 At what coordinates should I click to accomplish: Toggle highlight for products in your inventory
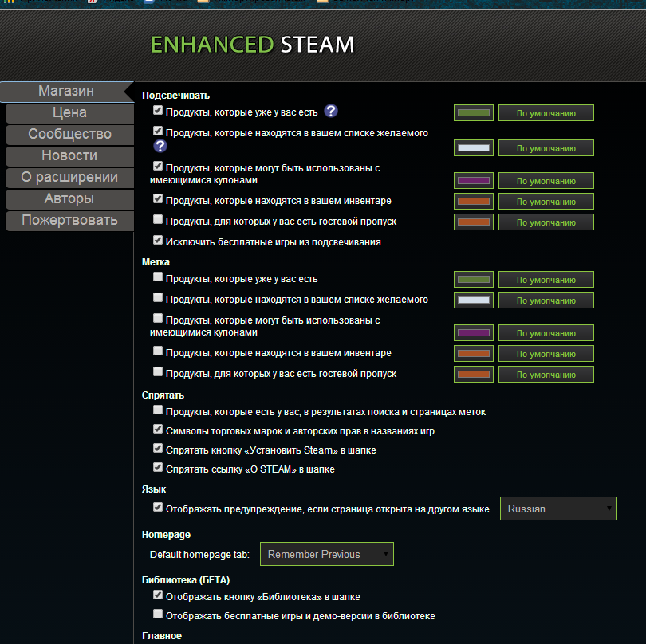pos(158,198)
